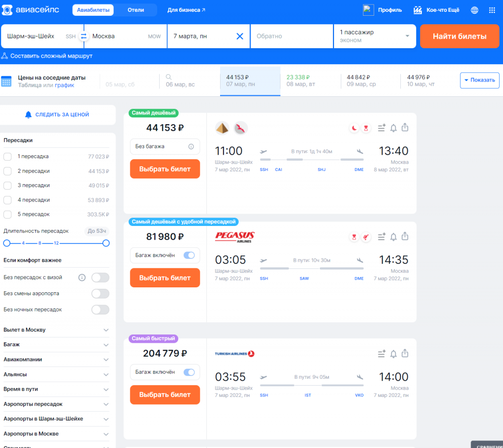Open the apps grid menu
This screenshot has height=448, width=503.
492,10
